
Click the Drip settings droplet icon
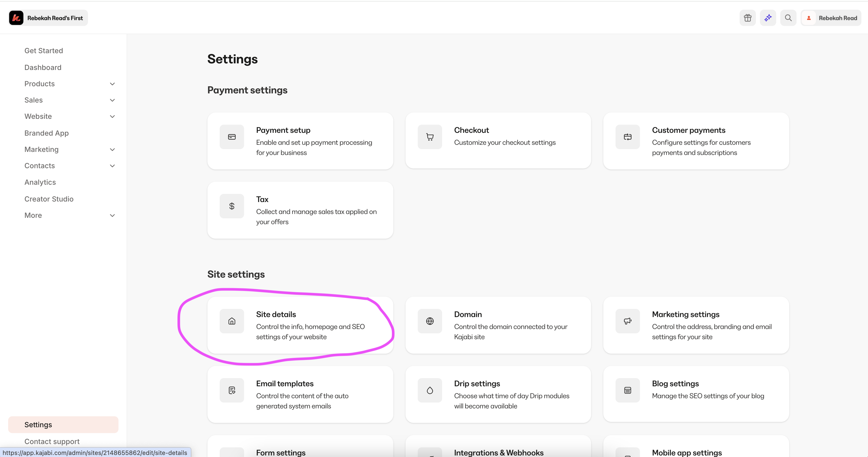[x=430, y=390]
